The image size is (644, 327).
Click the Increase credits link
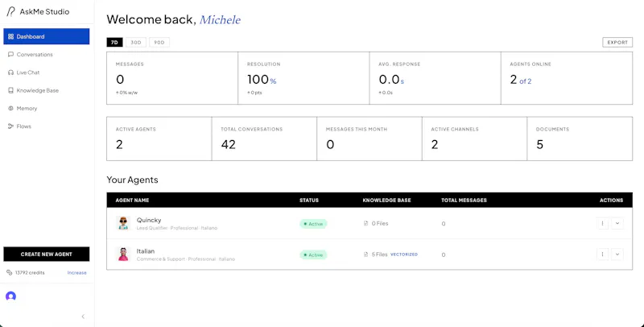[x=76, y=273]
